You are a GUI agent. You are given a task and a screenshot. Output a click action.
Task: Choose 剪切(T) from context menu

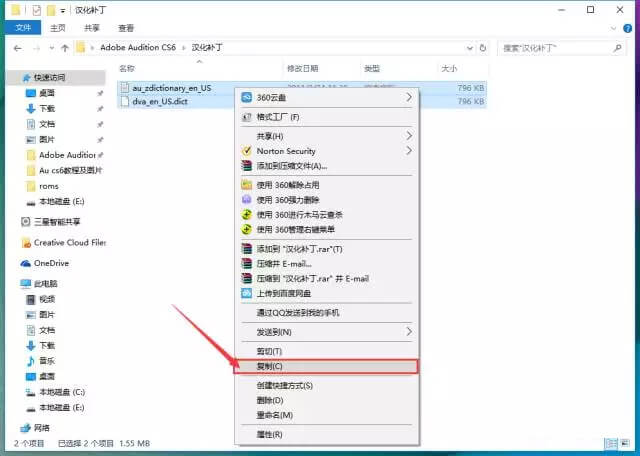(x=327, y=351)
